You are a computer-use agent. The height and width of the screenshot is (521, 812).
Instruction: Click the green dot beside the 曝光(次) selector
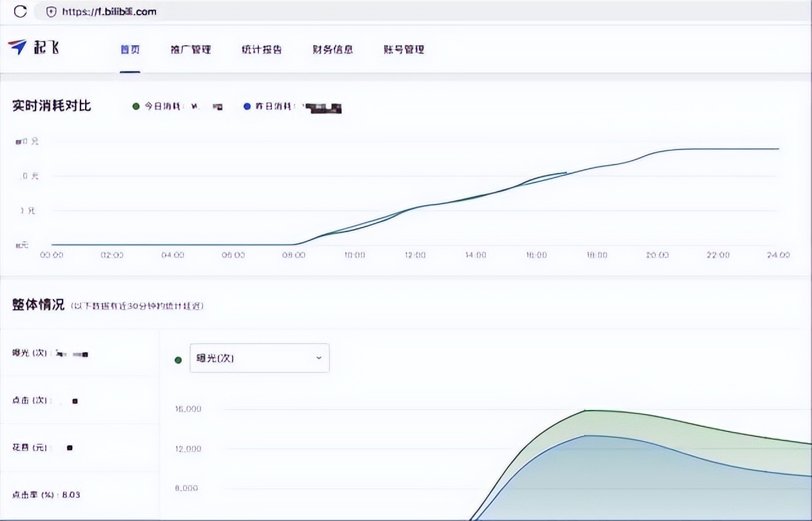[178, 360]
